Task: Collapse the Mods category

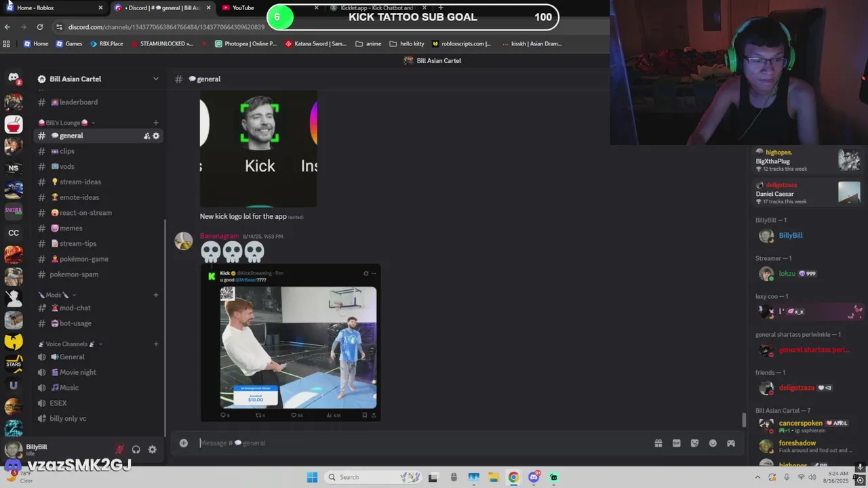Action: pos(57,295)
